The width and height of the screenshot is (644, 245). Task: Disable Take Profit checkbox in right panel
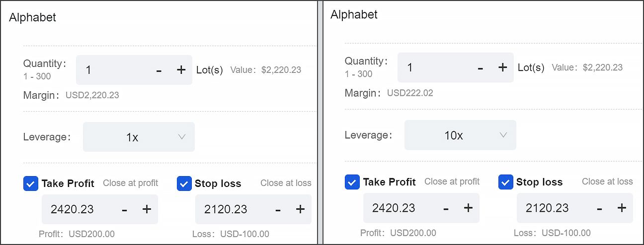(352, 182)
